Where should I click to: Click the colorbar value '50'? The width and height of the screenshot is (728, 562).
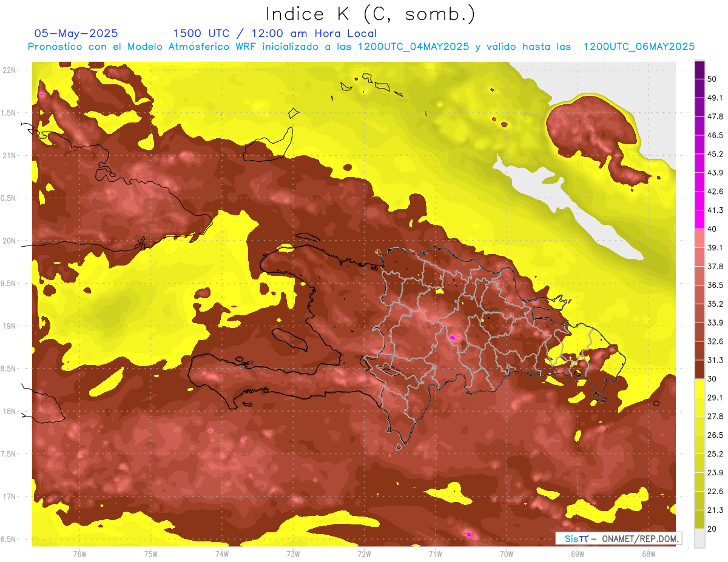point(712,79)
